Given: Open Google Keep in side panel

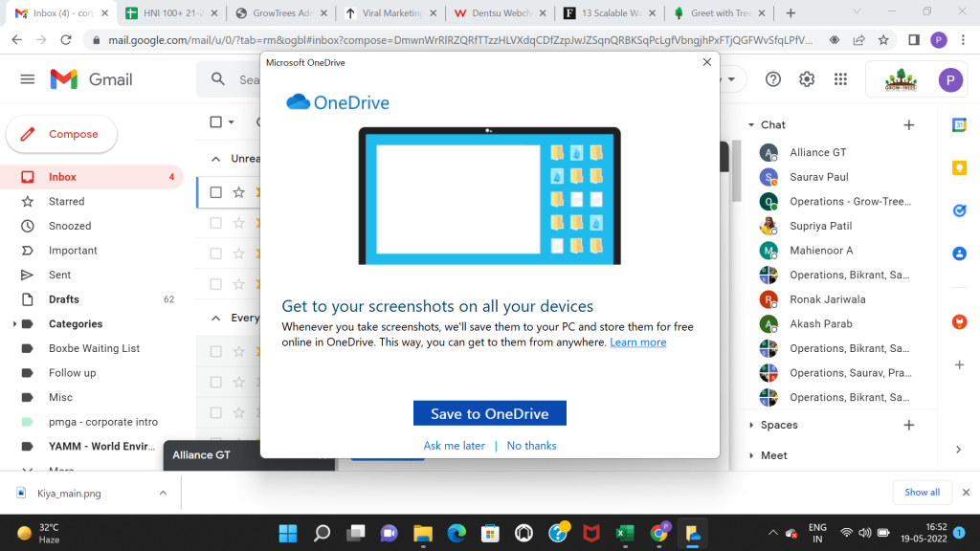Looking at the screenshot, I should click(959, 167).
